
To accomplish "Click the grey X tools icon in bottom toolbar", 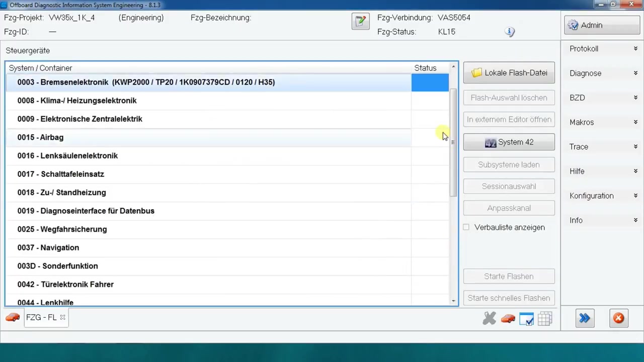I will tap(489, 318).
